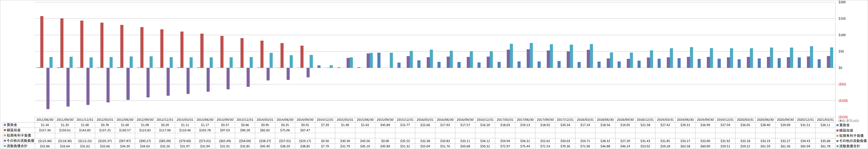The width and height of the screenshot is (868, 149).
Task: Select the $61.78 cell under 2021/03/31
Action: click(x=825, y=146)
